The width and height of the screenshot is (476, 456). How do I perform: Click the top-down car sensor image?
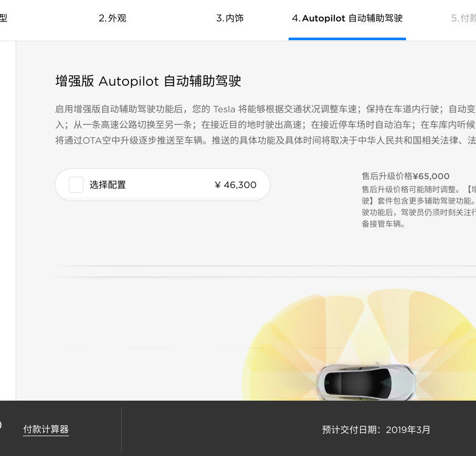click(359, 344)
